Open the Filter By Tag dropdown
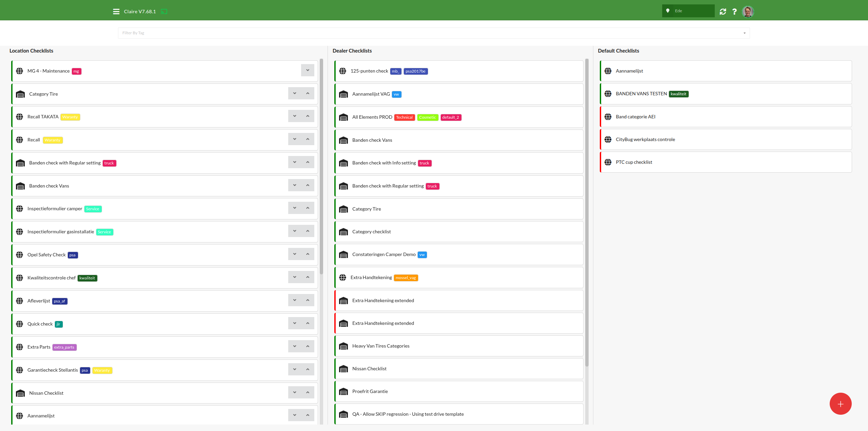Screen dimensions: 868x431 pyautogui.click(x=434, y=33)
